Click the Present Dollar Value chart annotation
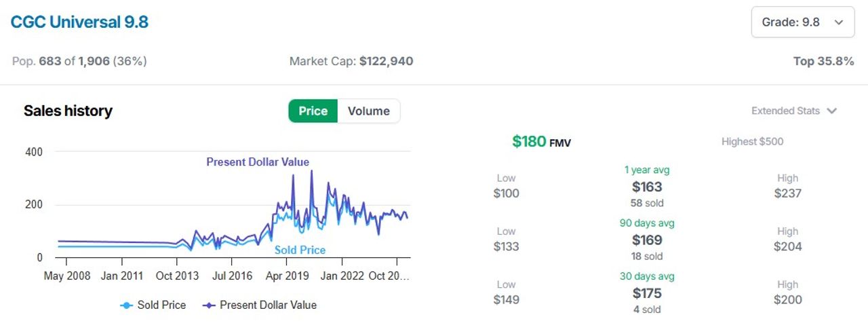Image resolution: width=868 pixels, height=336 pixels. pyautogui.click(x=258, y=162)
